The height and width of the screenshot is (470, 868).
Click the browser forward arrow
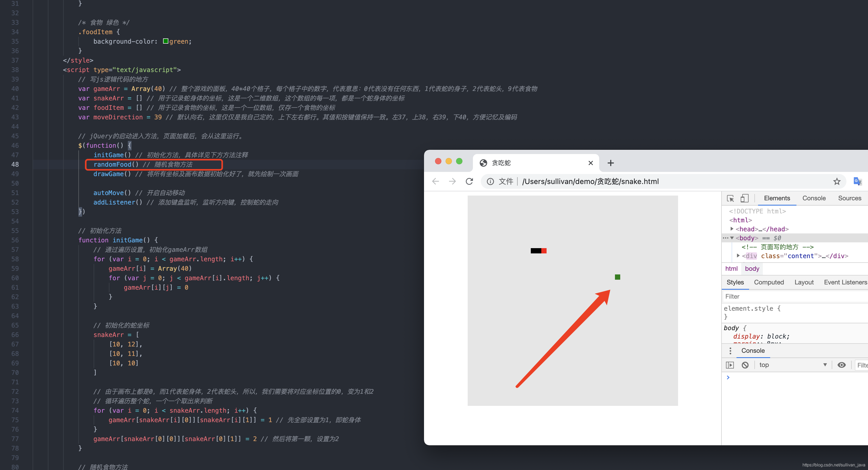click(x=452, y=181)
